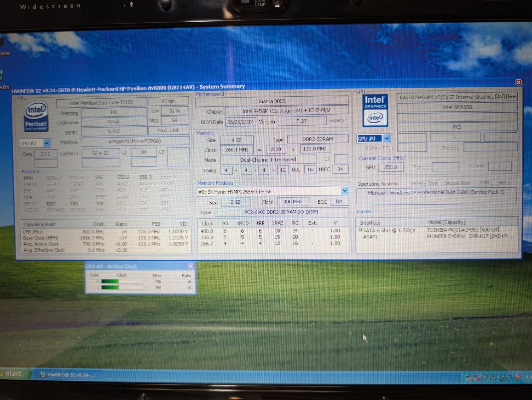Click the Mode field Dual-Channel Interleaved
Screen dimensions: 532x400
pos(268,160)
